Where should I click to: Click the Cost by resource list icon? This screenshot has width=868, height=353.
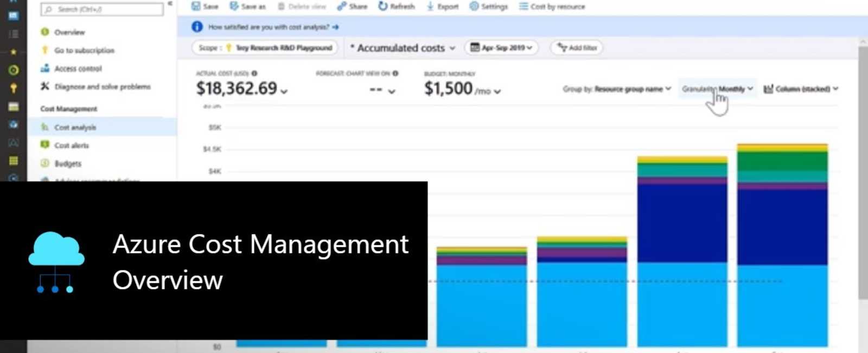tap(524, 7)
